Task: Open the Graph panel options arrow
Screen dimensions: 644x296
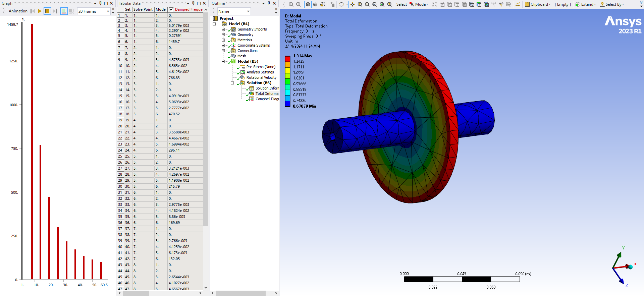Action: pos(95,3)
